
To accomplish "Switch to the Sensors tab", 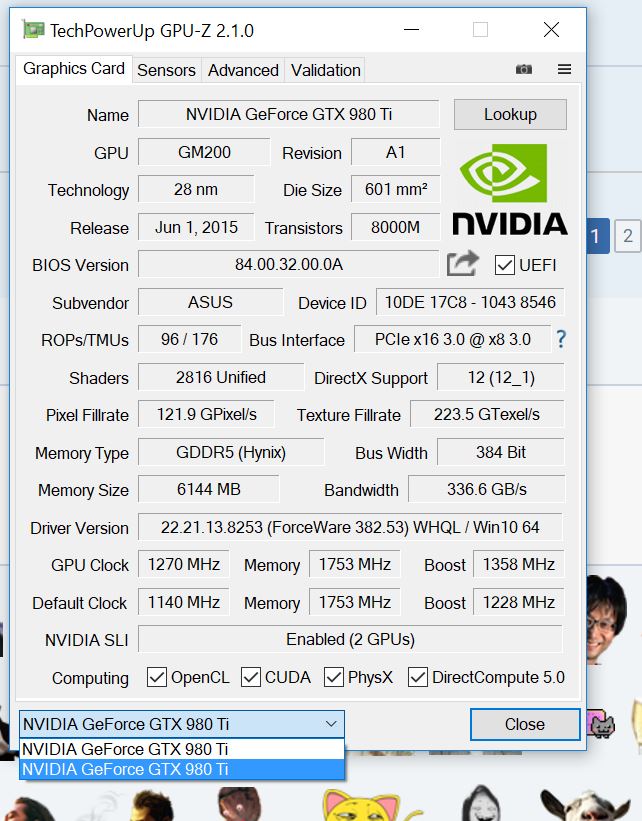I will tap(166, 70).
